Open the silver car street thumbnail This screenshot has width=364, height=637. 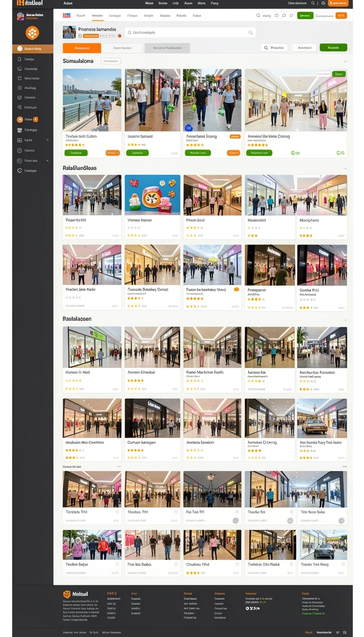tap(322, 545)
